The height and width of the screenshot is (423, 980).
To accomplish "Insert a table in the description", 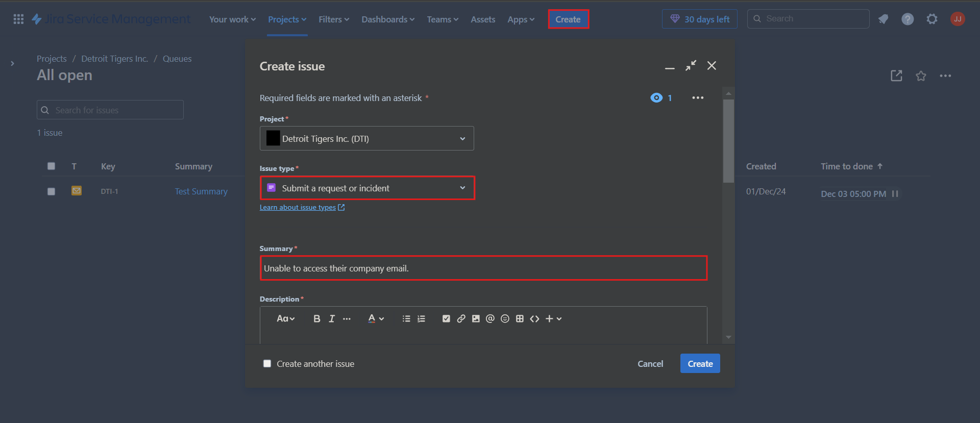I will pos(520,318).
